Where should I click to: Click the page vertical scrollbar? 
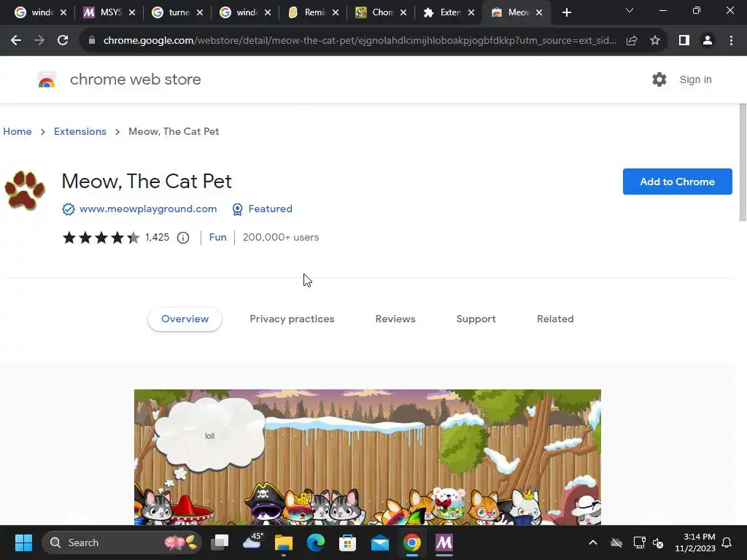click(743, 162)
